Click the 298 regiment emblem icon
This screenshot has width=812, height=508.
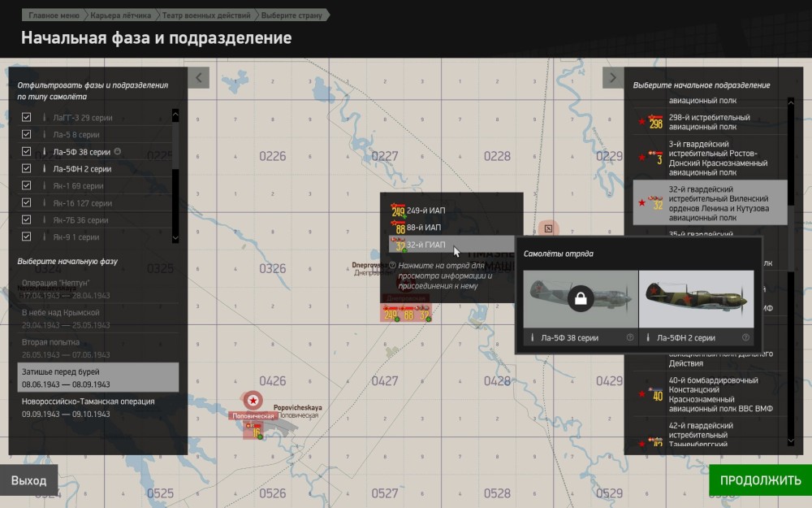coord(655,122)
